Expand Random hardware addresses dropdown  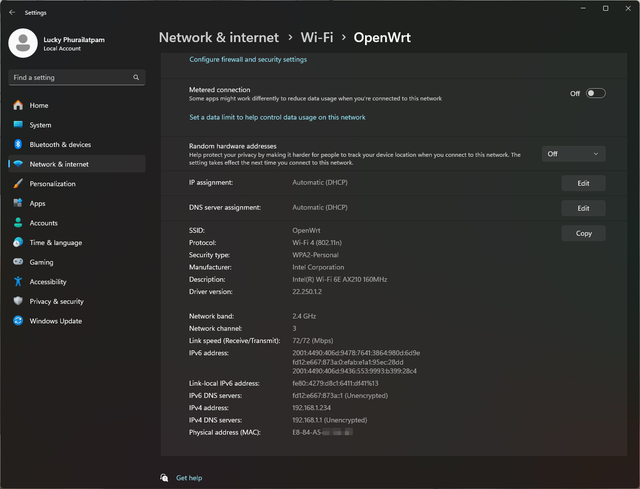573,154
